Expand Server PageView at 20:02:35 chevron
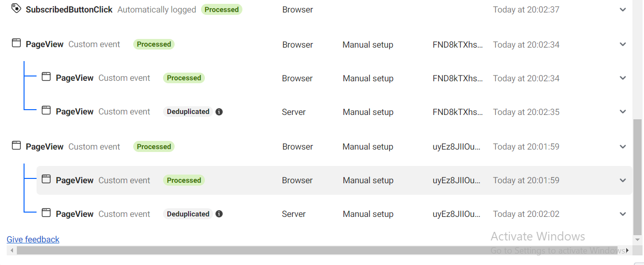This screenshot has height=265, width=644. click(623, 112)
